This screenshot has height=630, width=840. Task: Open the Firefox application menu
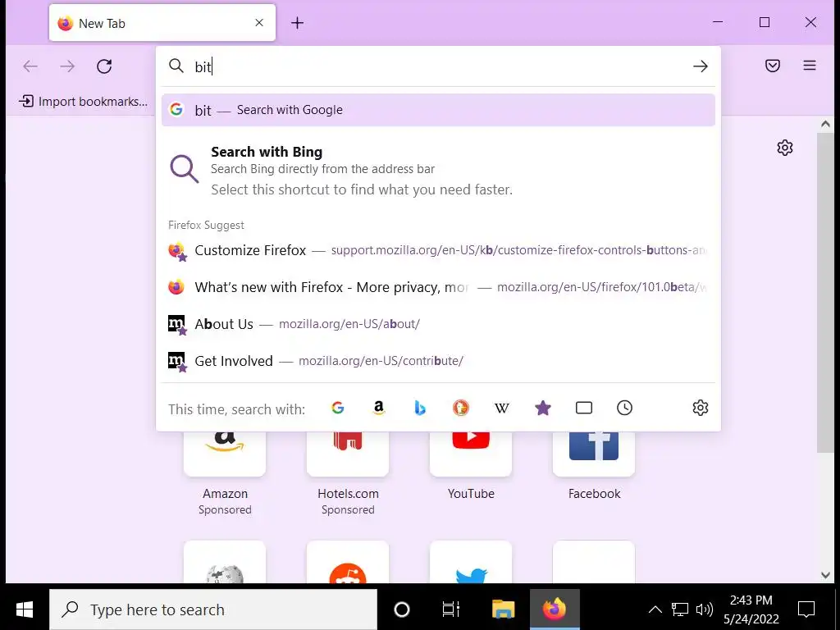click(810, 66)
